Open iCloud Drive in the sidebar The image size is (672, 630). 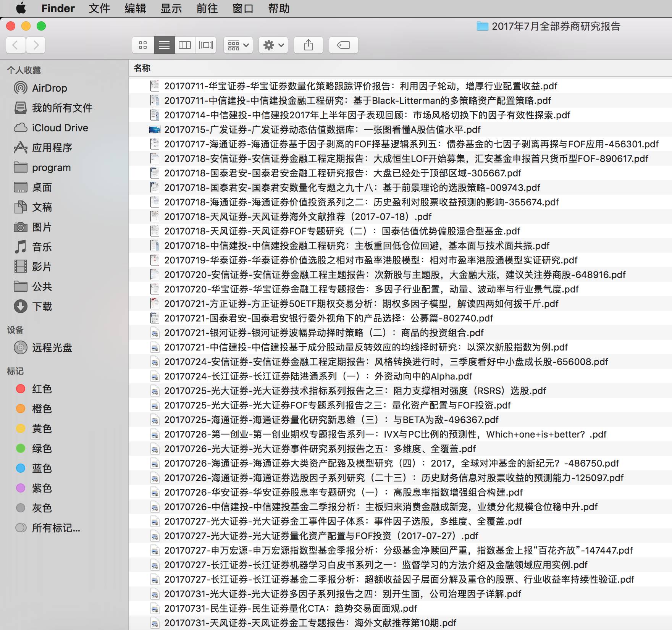coord(51,128)
